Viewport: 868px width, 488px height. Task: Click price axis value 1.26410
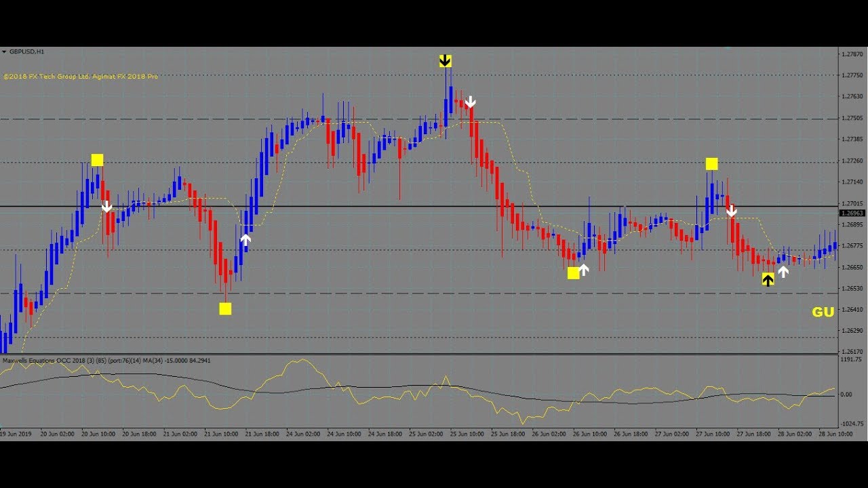pos(851,309)
